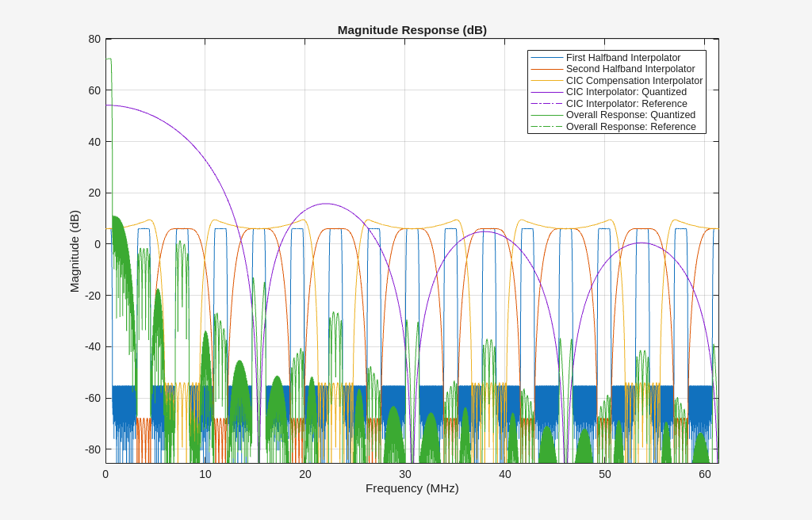The width and height of the screenshot is (812, 520).
Task: Toggle First Halfband Interpolator legend entry
Action: point(622,58)
